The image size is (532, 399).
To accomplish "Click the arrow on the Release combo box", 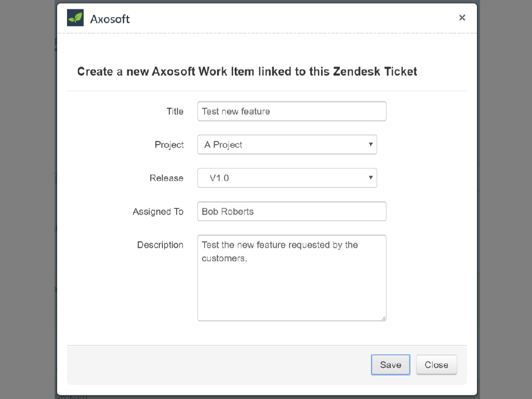I will 370,178.
